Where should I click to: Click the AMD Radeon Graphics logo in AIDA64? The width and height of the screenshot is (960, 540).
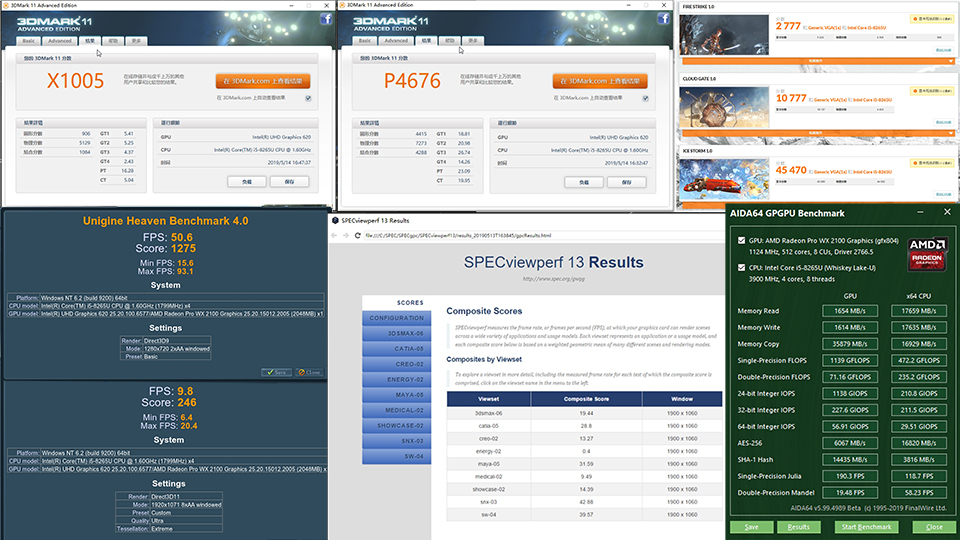tap(926, 253)
